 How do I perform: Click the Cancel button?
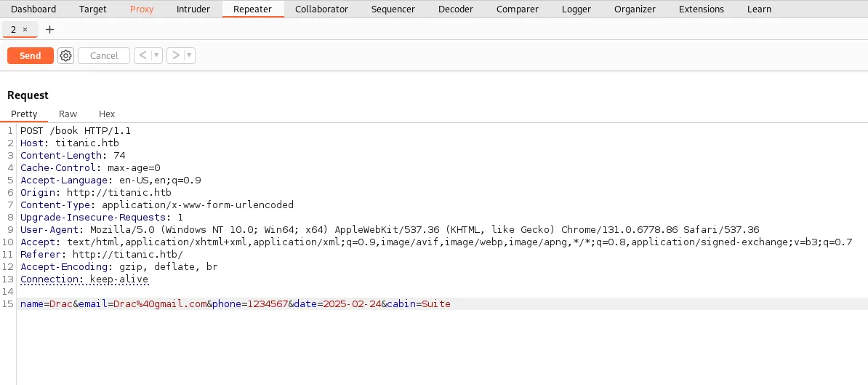point(104,55)
